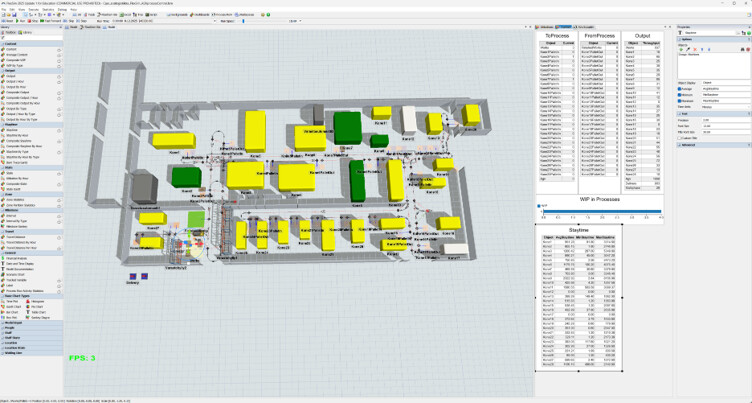Toggle the WIP legend checkbox in chart

click(539, 206)
